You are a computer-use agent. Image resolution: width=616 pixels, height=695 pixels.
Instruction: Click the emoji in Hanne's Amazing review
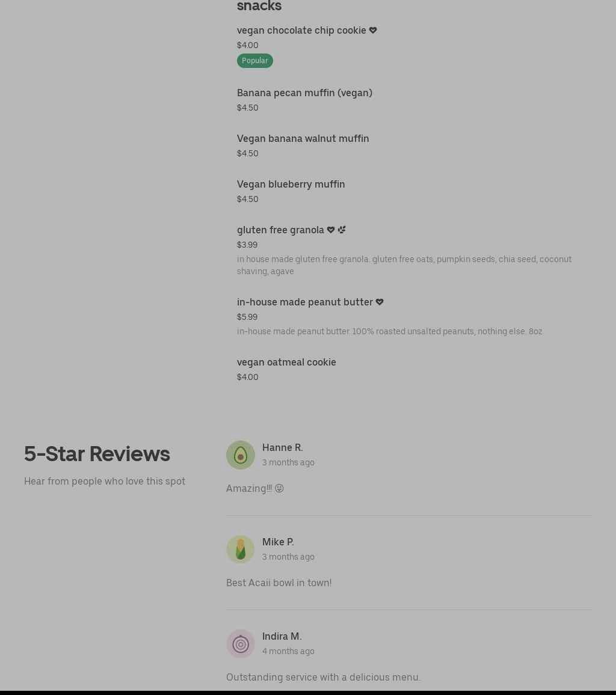click(279, 488)
